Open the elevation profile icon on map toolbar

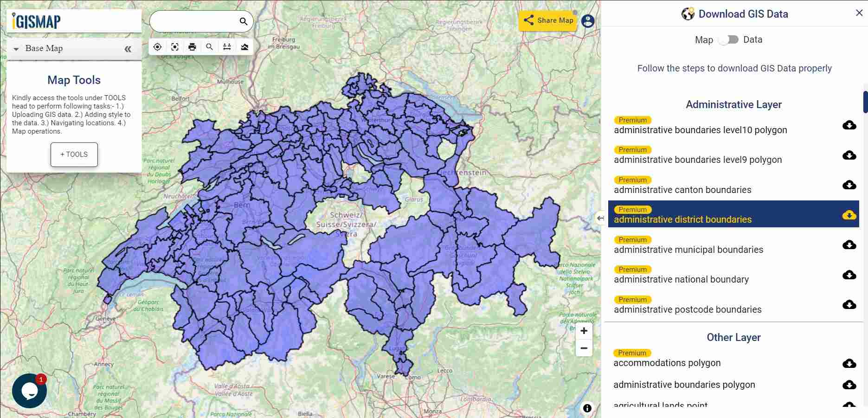click(244, 46)
